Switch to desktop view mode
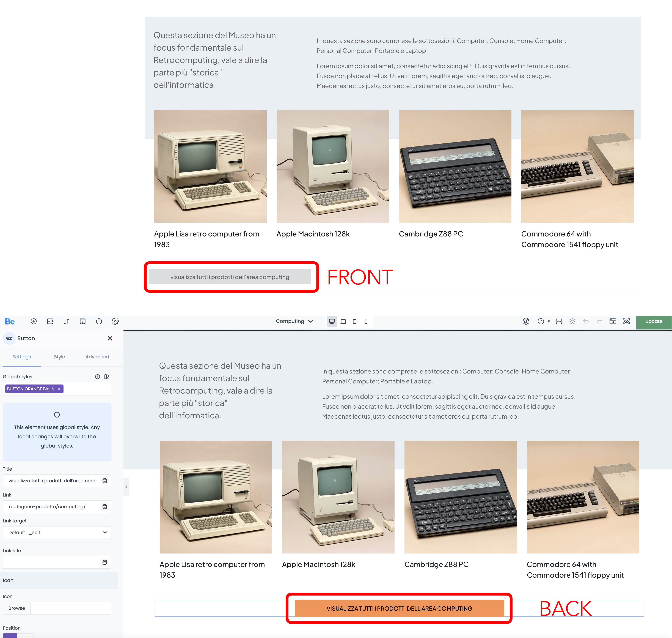Image resolution: width=672 pixels, height=638 pixels. tap(332, 321)
